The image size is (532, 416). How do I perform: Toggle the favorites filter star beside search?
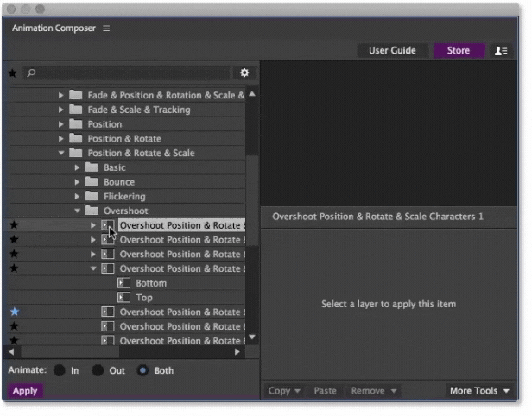13,73
